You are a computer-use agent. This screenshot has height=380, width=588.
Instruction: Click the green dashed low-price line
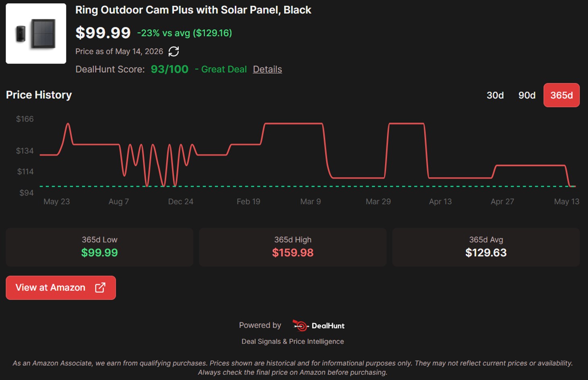307,186
